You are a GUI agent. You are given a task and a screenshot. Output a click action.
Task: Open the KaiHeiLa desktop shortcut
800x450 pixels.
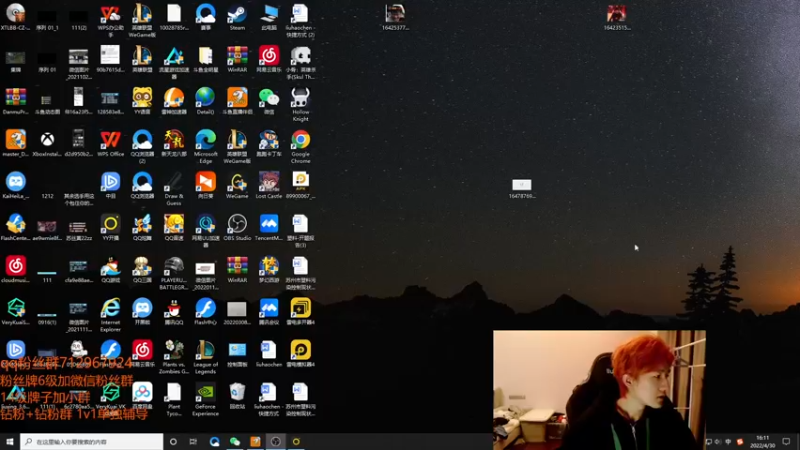click(x=16, y=182)
